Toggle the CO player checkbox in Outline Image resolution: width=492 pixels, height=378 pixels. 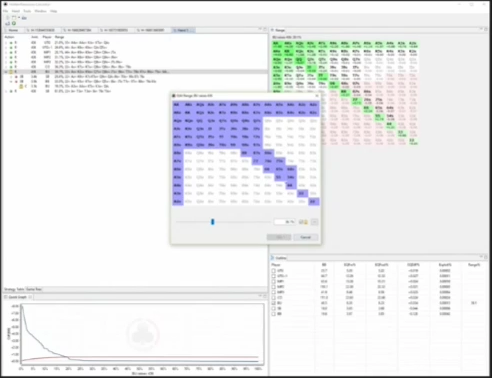click(274, 298)
